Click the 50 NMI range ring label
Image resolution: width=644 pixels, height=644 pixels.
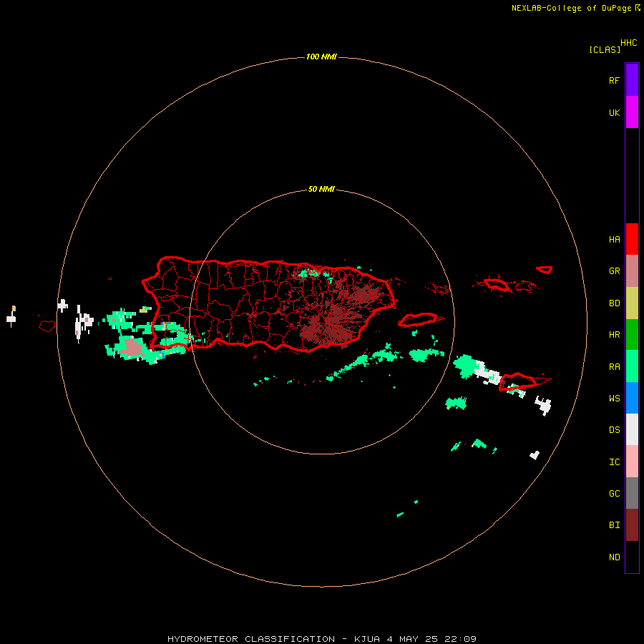click(321, 190)
